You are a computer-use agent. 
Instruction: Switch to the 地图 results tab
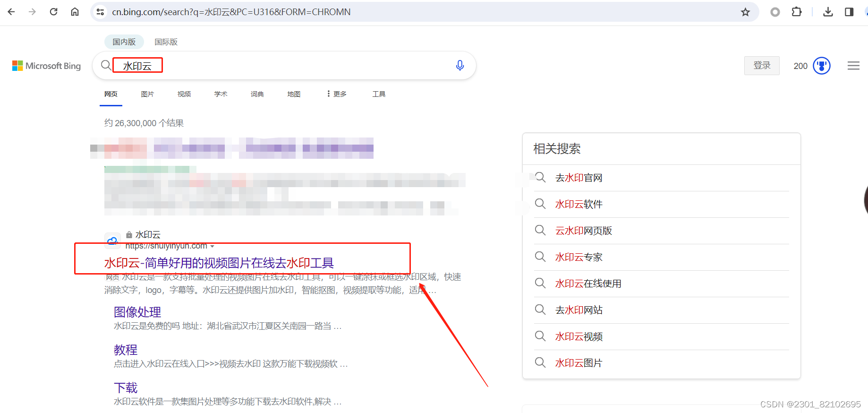(x=294, y=94)
